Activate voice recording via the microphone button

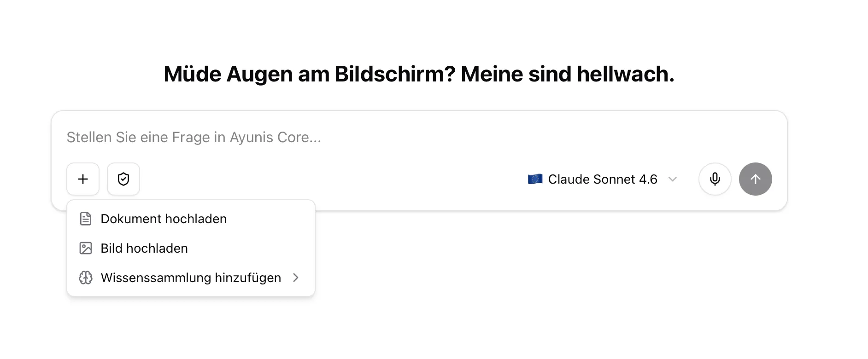tap(715, 179)
